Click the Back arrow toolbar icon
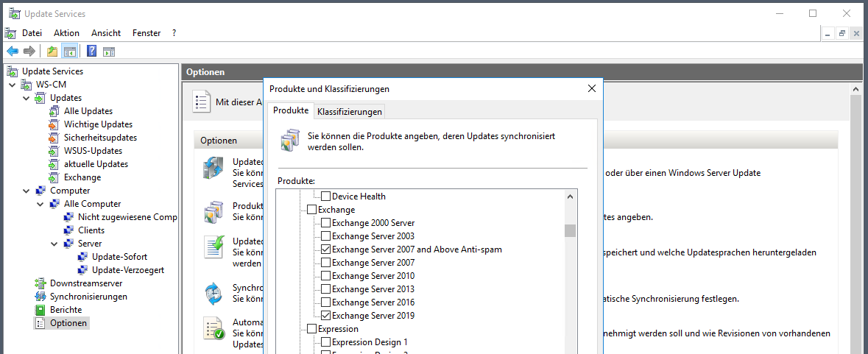868x354 pixels. click(x=13, y=52)
